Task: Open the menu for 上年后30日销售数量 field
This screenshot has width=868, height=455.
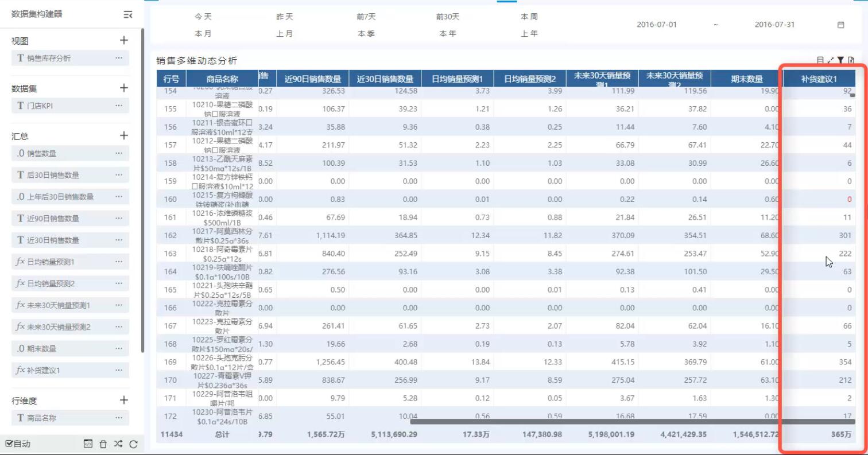Action: 119,197
